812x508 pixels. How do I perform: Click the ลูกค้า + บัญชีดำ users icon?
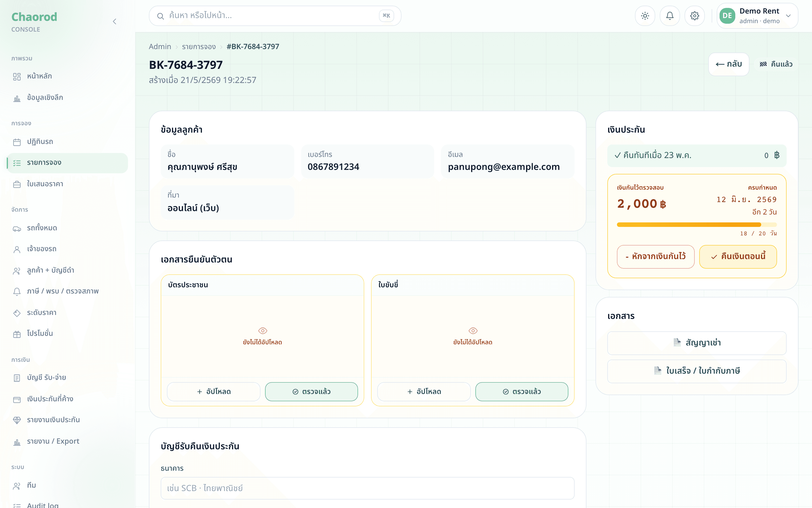17,271
